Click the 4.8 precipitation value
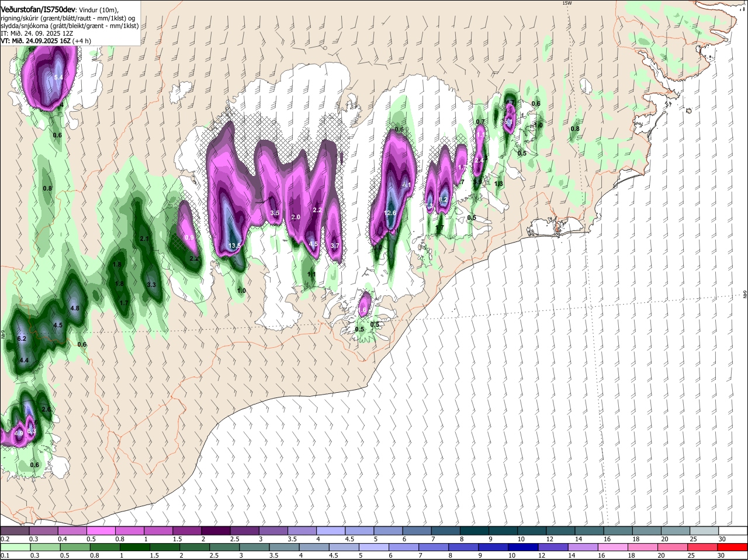Image resolution: width=748 pixels, height=560 pixels. [74, 308]
